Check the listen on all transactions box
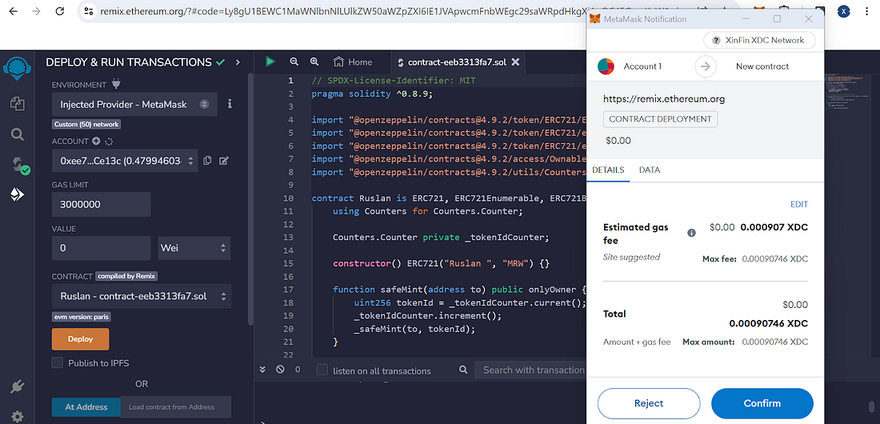The height and width of the screenshot is (424, 880). [x=322, y=370]
